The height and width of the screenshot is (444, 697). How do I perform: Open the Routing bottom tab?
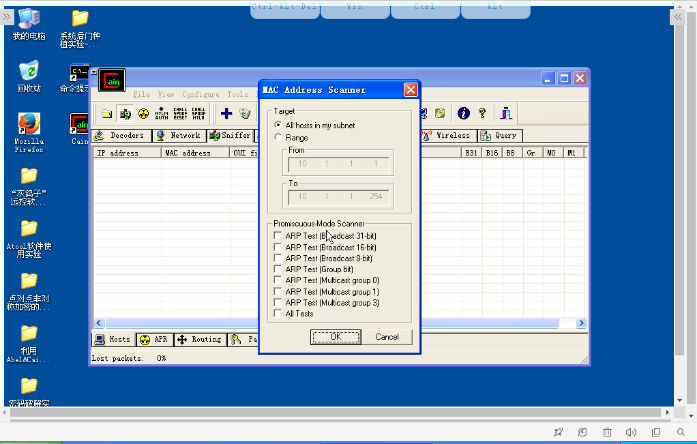[200, 340]
